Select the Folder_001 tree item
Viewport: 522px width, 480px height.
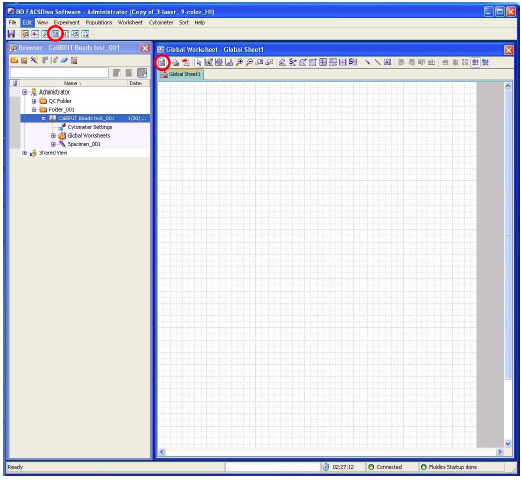(x=61, y=110)
